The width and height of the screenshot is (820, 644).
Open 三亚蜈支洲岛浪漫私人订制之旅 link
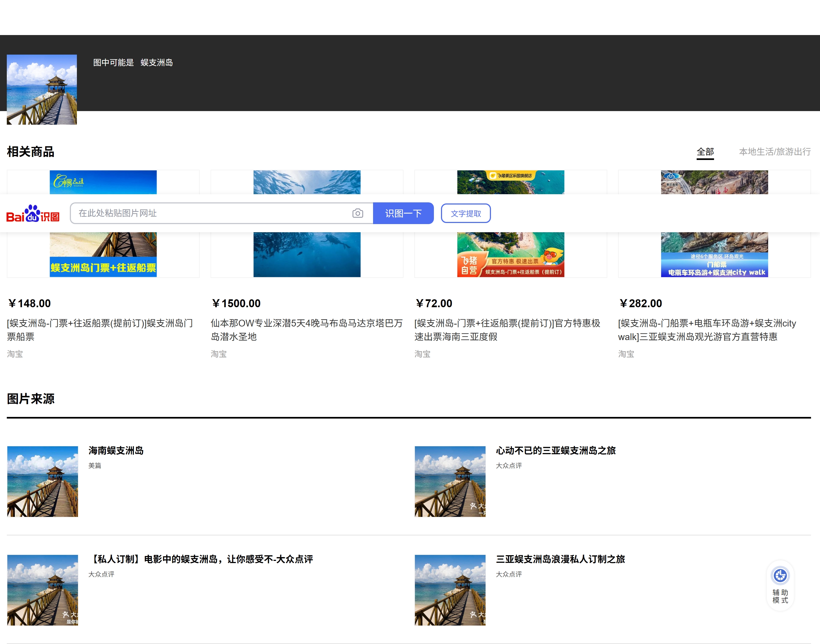(560, 559)
